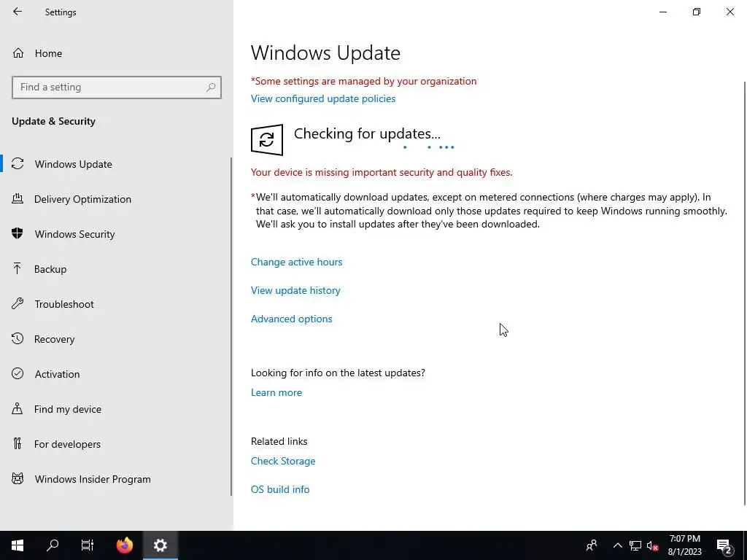This screenshot has width=747, height=560.
Task: Click Learn more about latest updates
Action: click(x=276, y=392)
